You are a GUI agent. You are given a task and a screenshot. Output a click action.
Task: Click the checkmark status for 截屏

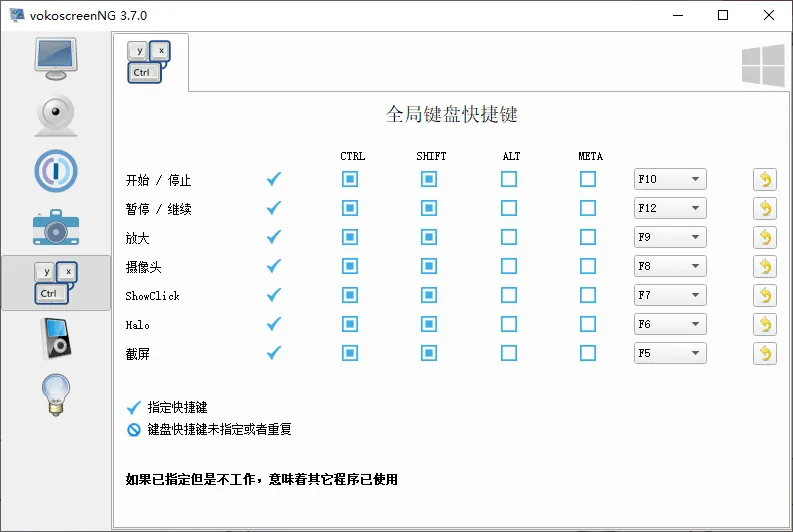tap(274, 353)
